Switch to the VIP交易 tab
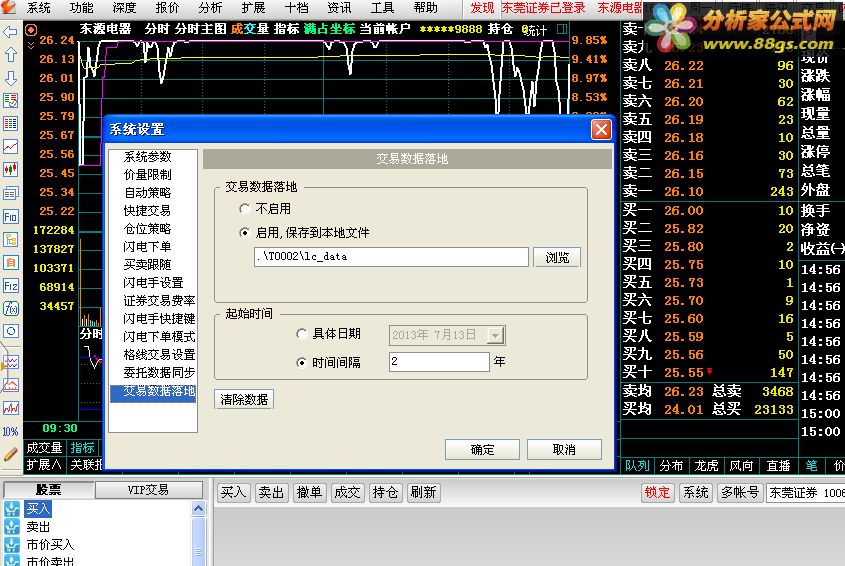 149,490
